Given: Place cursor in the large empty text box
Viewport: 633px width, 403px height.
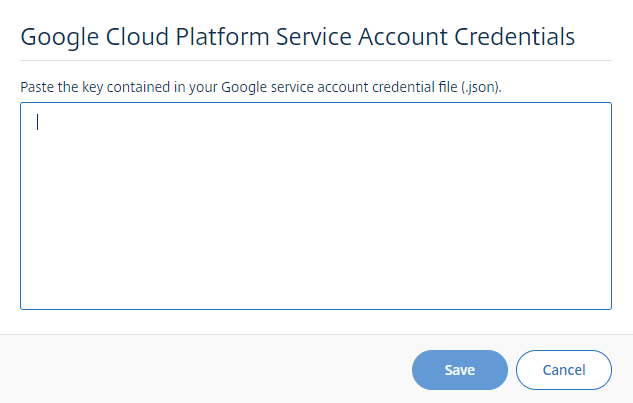Looking at the screenshot, I should [315, 205].
